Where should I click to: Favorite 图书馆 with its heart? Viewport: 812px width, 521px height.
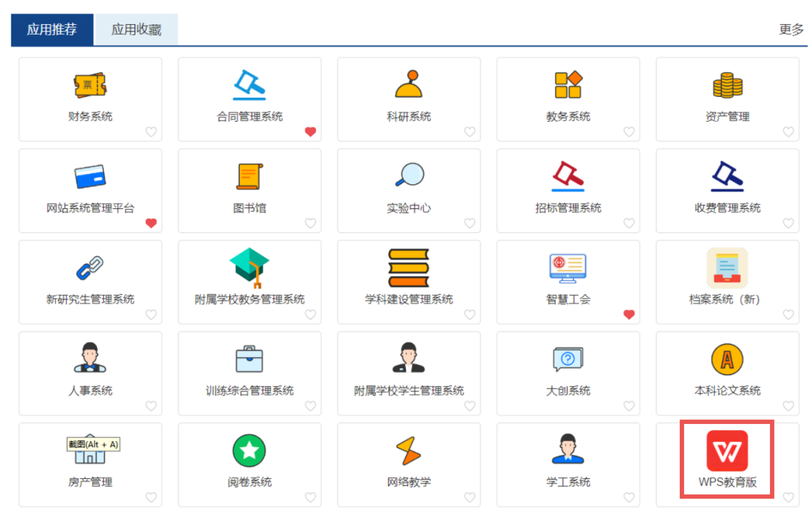[x=311, y=223]
